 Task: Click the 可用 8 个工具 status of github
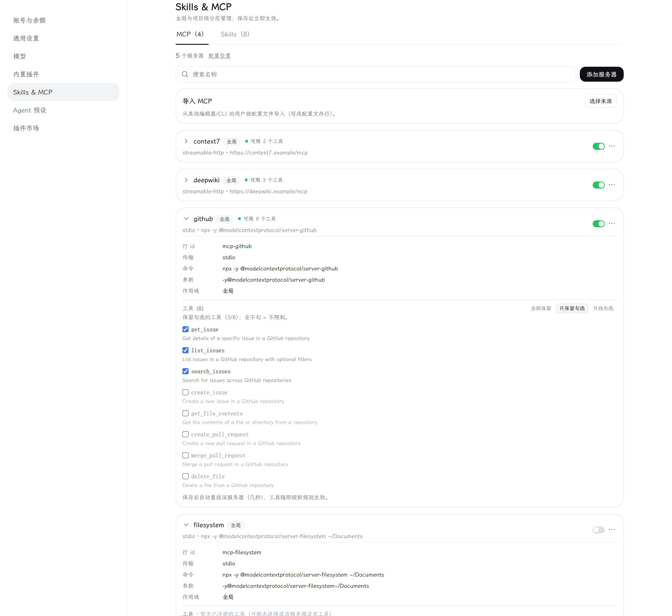tap(257, 219)
